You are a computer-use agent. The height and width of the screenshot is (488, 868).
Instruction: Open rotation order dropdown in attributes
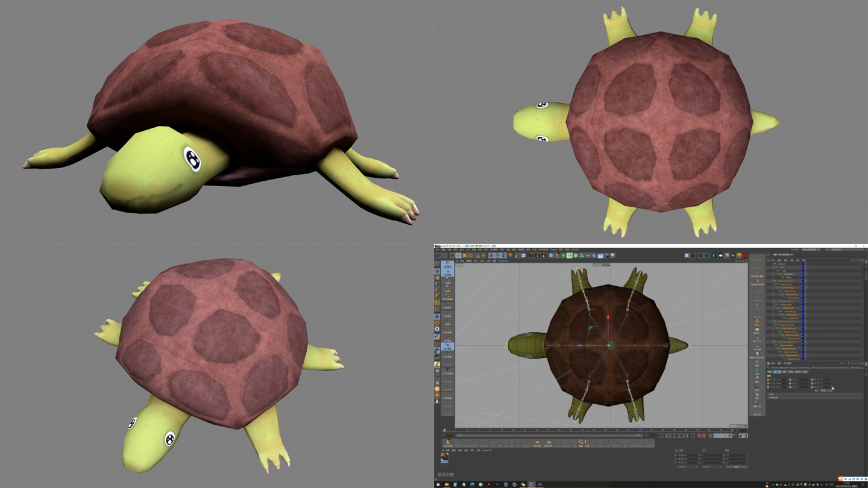tap(826, 390)
